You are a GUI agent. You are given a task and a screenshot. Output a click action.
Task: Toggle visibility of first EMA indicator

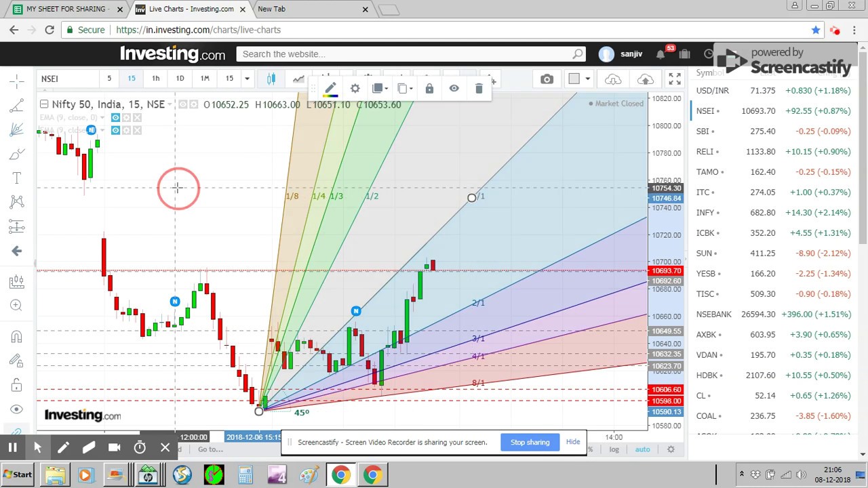pos(115,118)
